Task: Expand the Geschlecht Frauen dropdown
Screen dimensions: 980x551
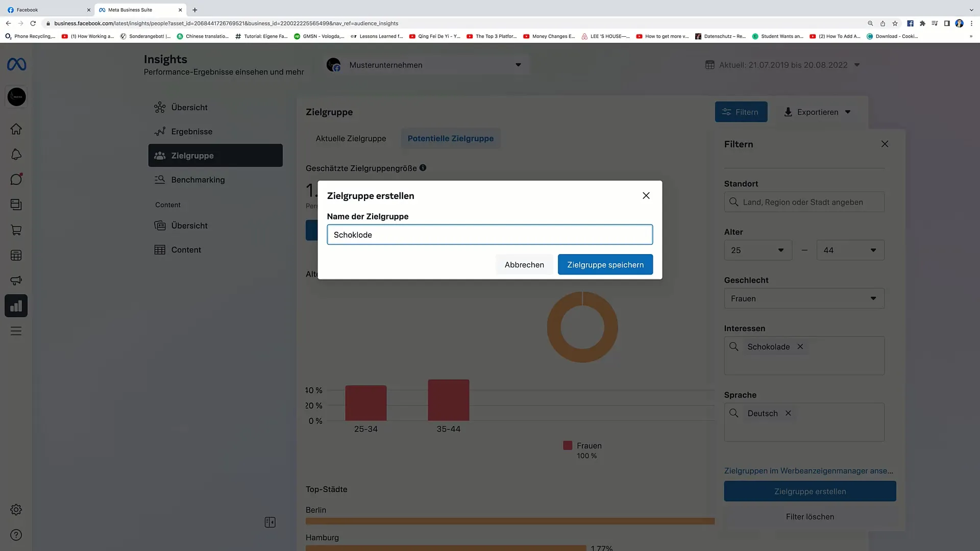Action: point(873,298)
